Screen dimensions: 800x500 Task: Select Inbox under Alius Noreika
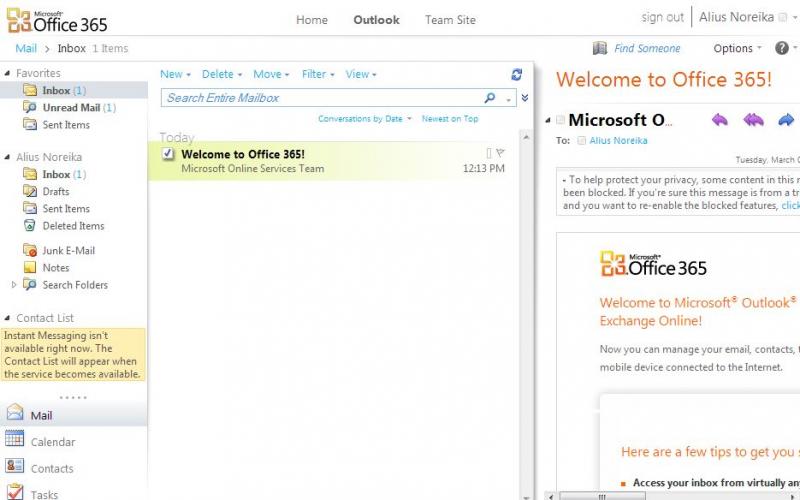click(63, 174)
